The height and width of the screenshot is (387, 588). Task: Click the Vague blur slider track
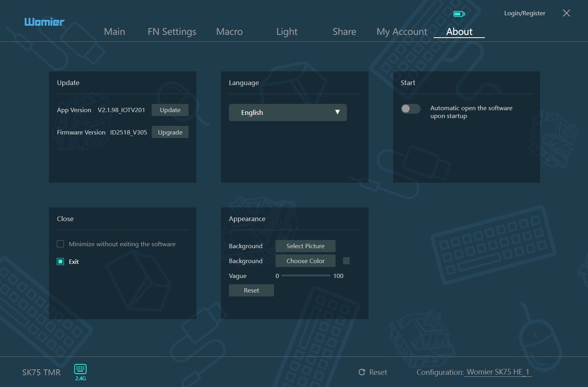[x=306, y=276]
